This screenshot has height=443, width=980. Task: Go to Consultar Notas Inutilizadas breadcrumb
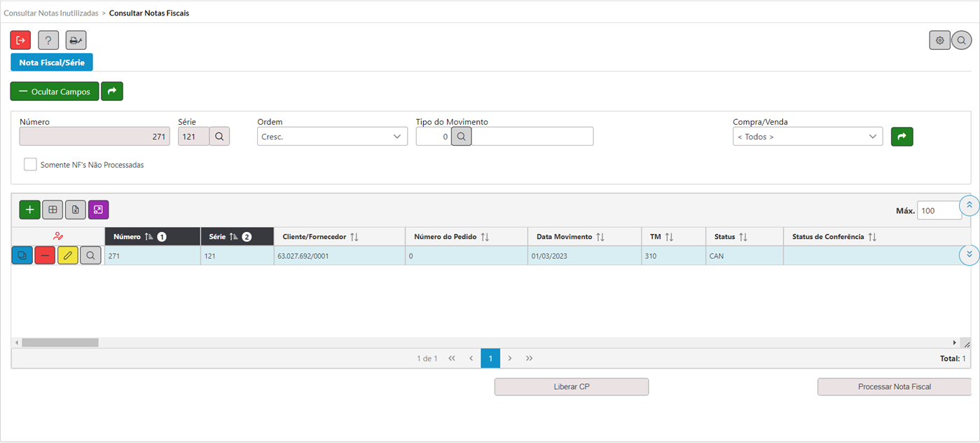coord(51,13)
